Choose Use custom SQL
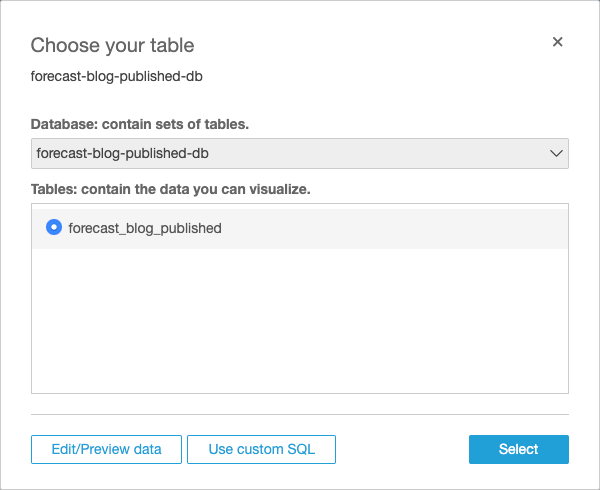Viewport: 600px width, 490px height. (261, 449)
